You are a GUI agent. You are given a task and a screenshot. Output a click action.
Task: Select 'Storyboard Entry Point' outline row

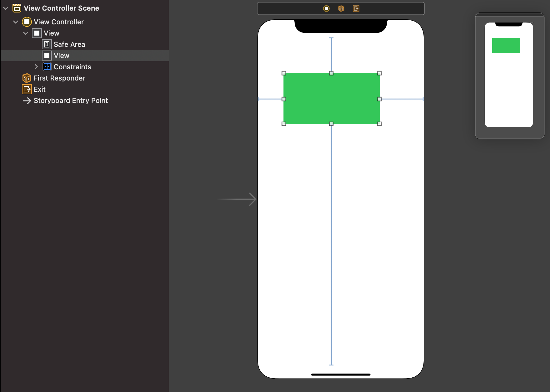pos(84,100)
